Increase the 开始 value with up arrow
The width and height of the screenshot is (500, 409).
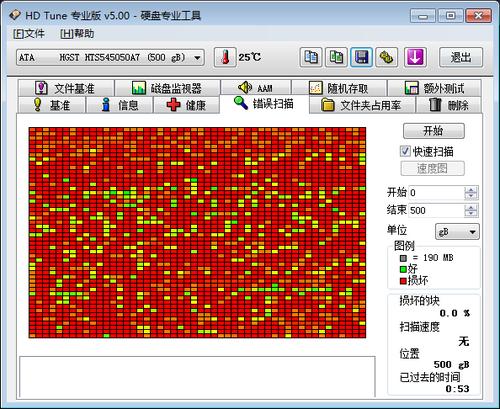click(x=471, y=190)
